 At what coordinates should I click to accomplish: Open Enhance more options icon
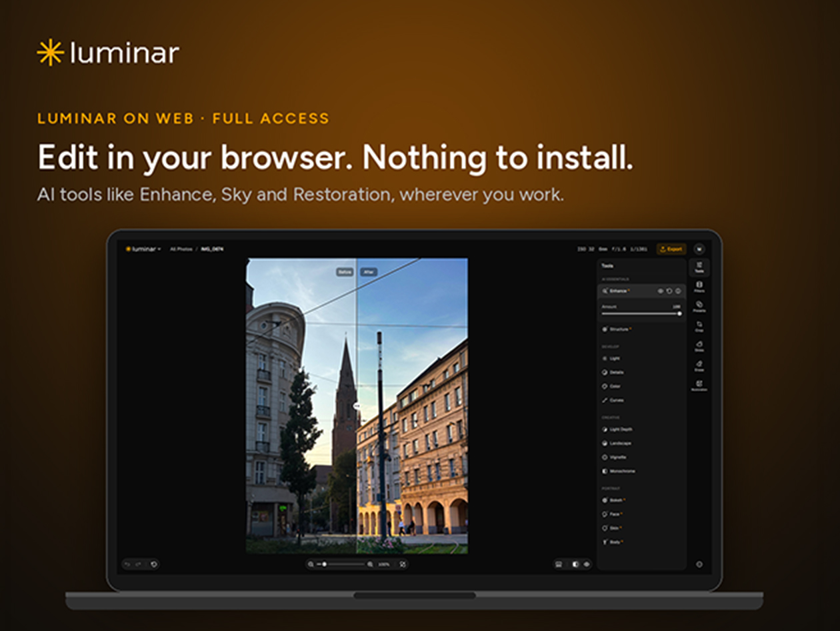click(x=678, y=291)
